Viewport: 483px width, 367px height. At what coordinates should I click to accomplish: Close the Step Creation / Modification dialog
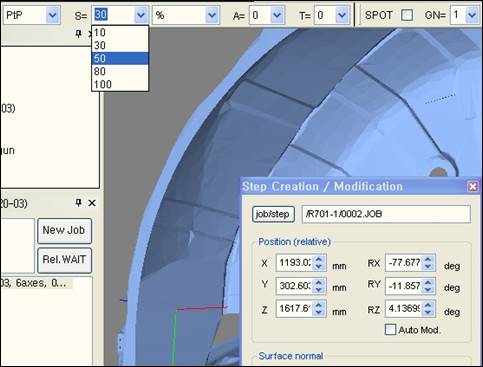point(472,187)
